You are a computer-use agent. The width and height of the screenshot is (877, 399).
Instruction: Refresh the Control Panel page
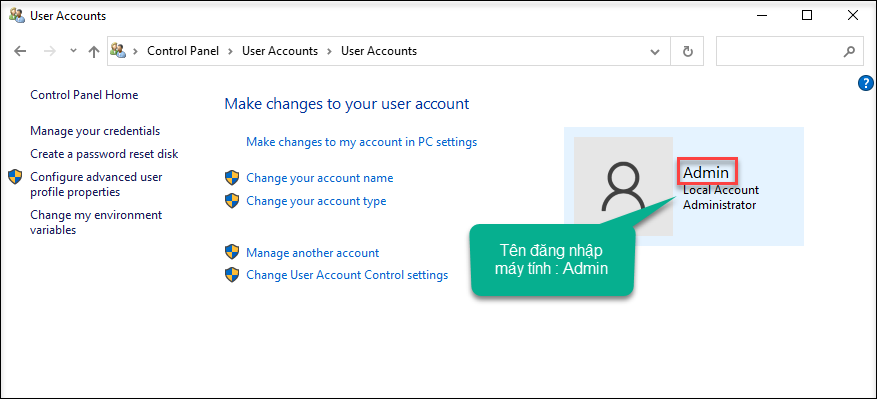pyautogui.click(x=688, y=51)
